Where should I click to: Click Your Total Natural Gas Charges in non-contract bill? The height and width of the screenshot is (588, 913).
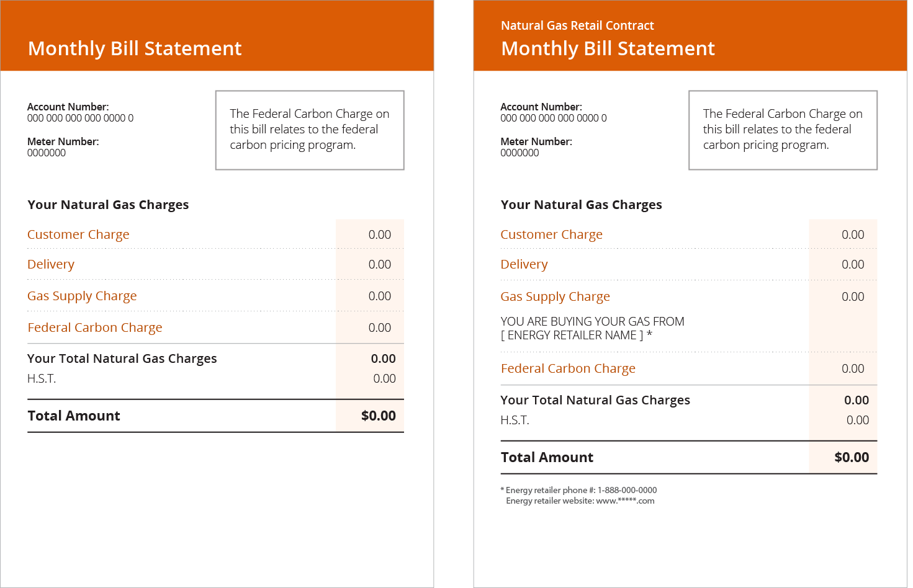122,359
